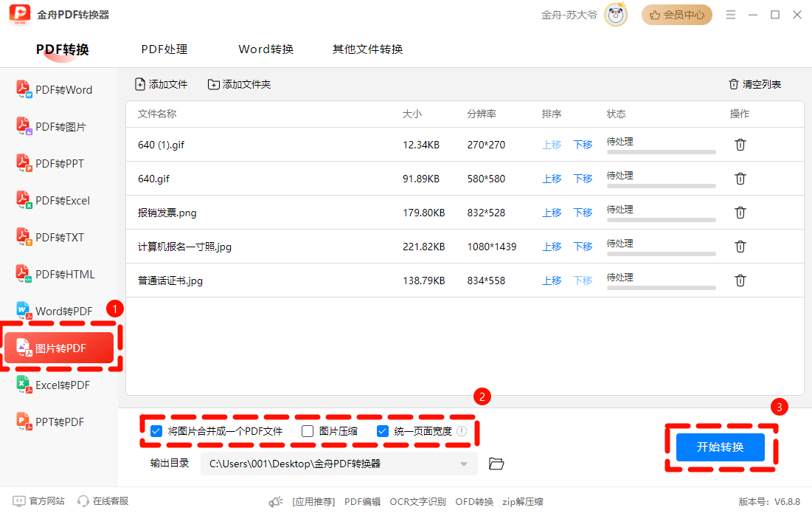Switch to the PDF转换 top tab
812x516 pixels.
point(63,49)
